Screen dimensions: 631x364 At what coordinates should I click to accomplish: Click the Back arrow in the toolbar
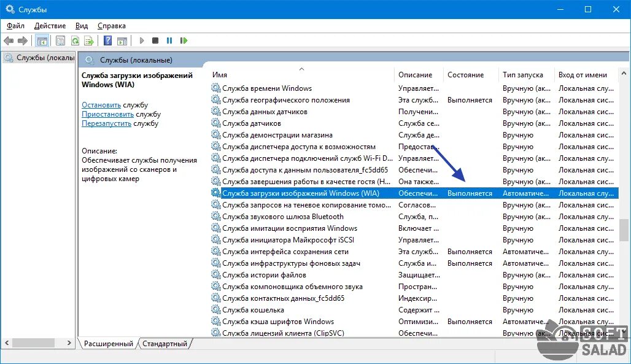point(9,41)
